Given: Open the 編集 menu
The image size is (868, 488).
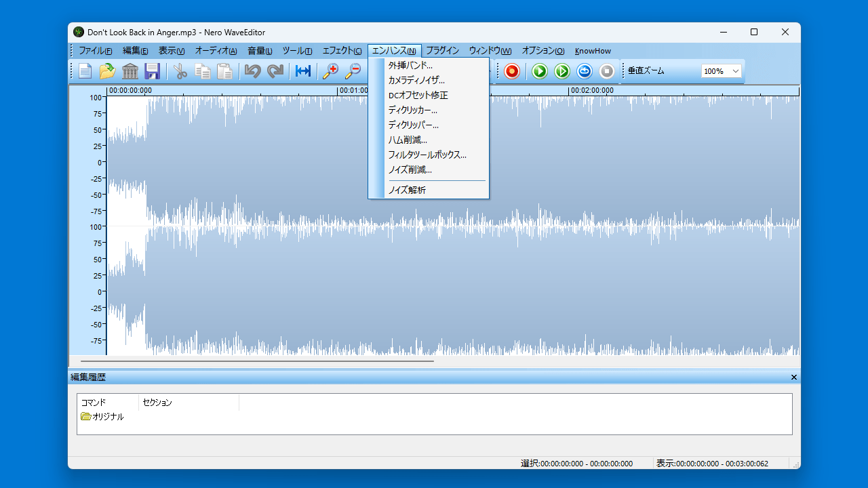Looking at the screenshot, I should coord(135,51).
